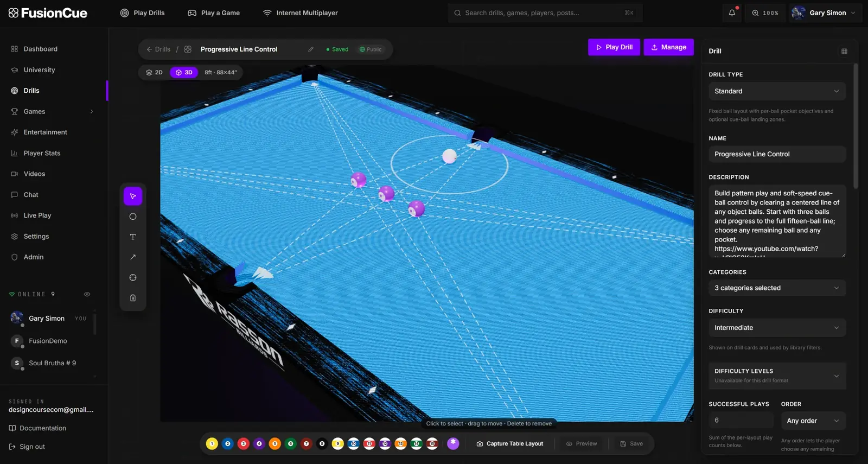Pick the text annotation tool
This screenshot has width=868, height=464.
[133, 237]
